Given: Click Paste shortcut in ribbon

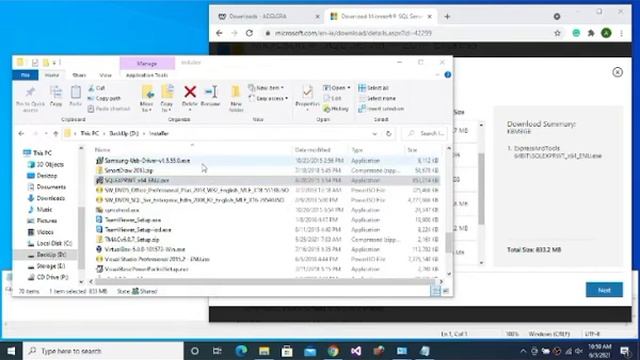Looking at the screenshot, I should coord(109,109).
